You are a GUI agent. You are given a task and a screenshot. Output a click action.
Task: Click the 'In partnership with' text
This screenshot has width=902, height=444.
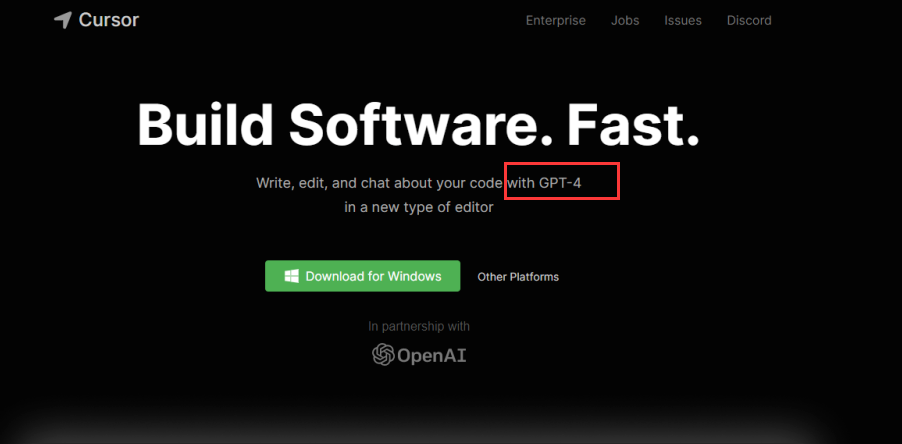tap(419, 326)
